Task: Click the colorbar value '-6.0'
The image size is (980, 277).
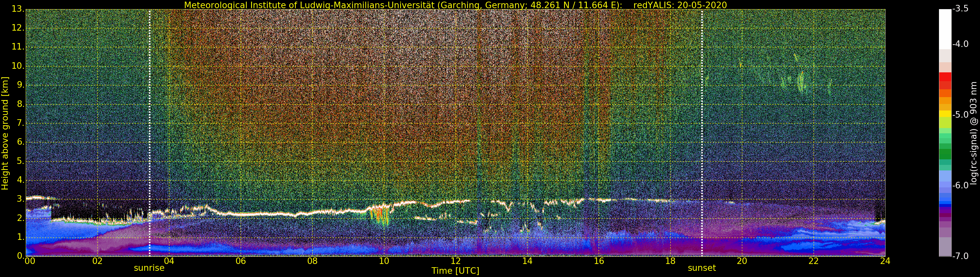Action: pos(960,185)
